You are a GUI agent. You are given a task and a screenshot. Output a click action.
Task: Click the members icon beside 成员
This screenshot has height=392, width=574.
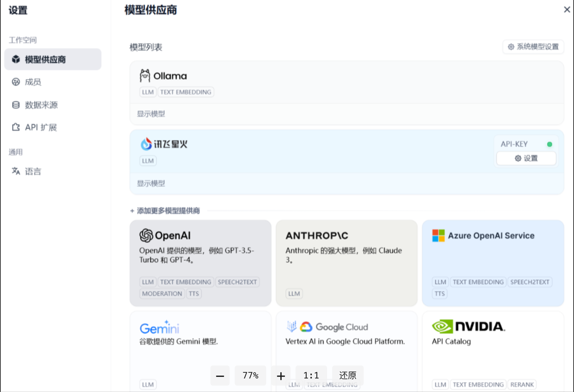(x=16, y=82)
